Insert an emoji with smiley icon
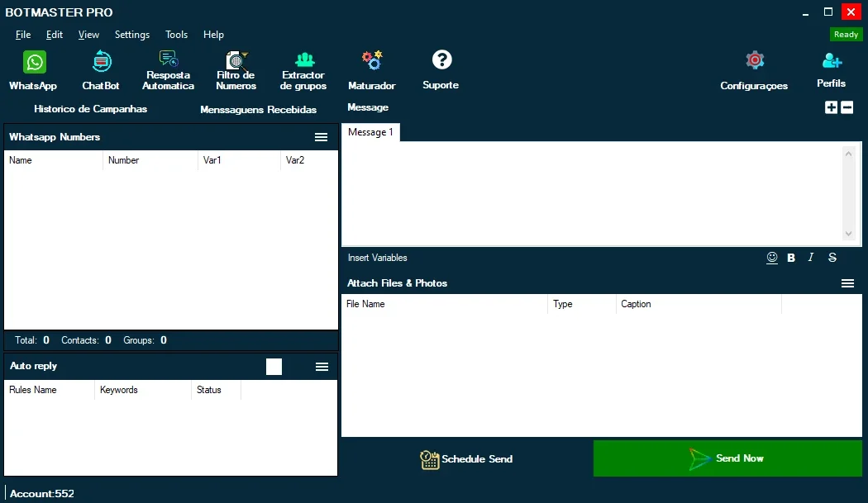868x503 pixels. pyautogui.click(x=771, y=258)
